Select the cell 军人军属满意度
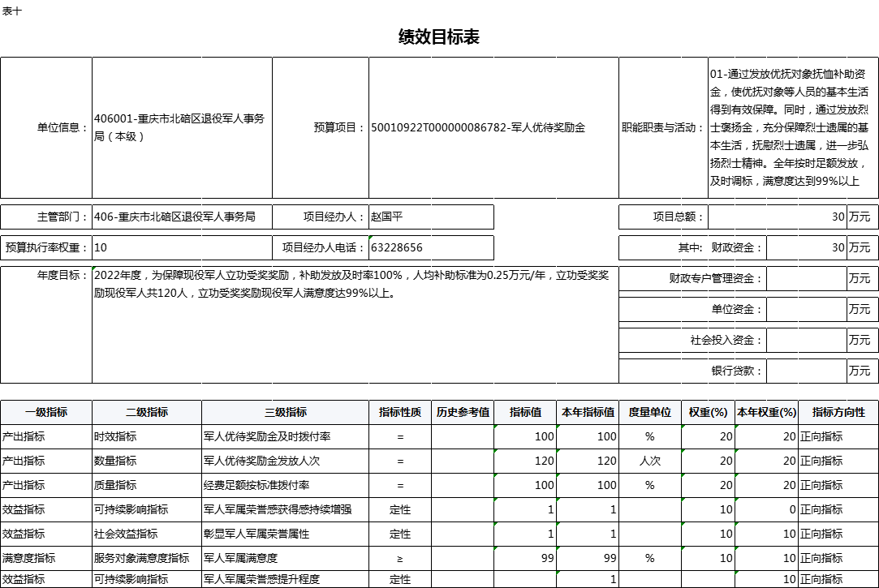The image size is (879, 588). 286,558
